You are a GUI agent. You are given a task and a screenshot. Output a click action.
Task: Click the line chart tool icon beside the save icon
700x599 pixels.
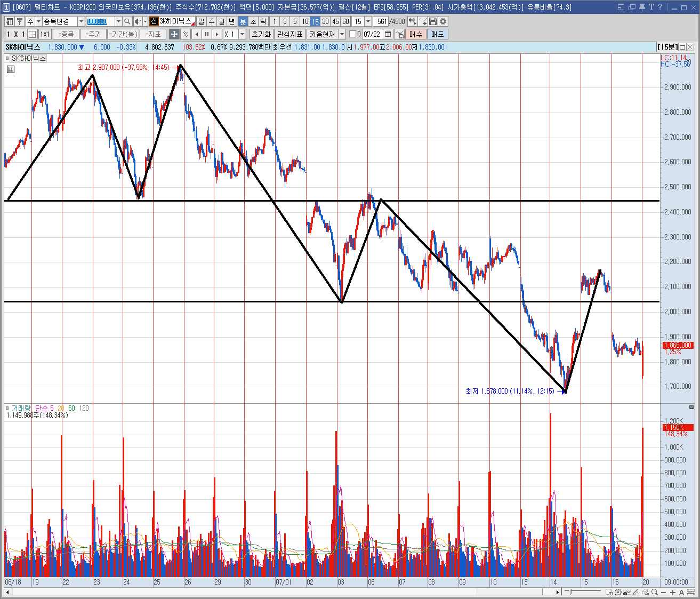point(423,21)
